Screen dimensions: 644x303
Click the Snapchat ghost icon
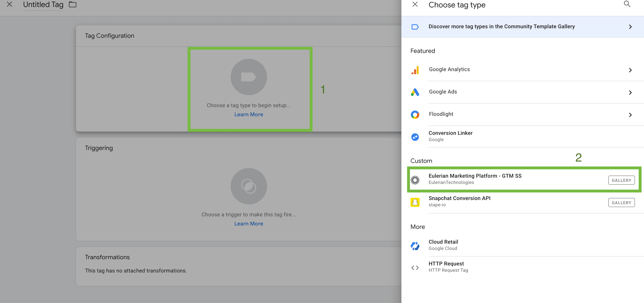pos(415,202)
